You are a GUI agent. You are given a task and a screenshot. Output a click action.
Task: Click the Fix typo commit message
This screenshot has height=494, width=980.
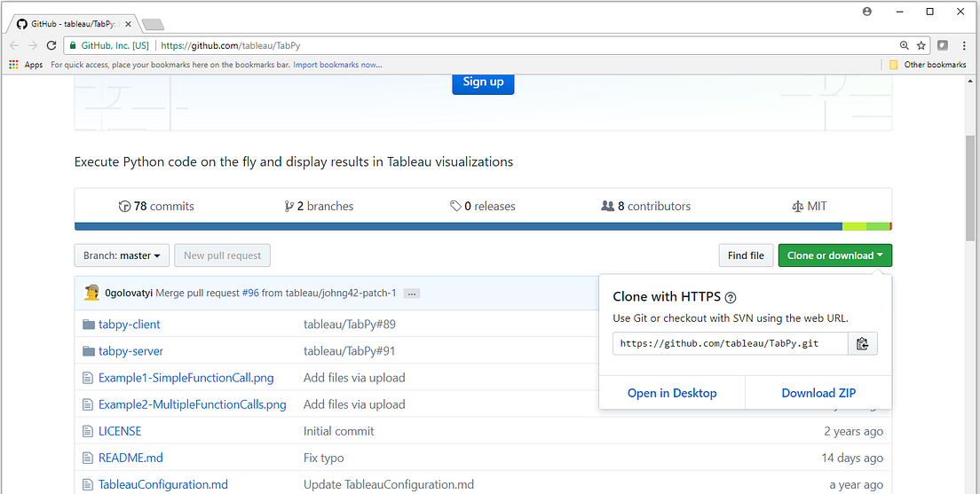(324, 458)
